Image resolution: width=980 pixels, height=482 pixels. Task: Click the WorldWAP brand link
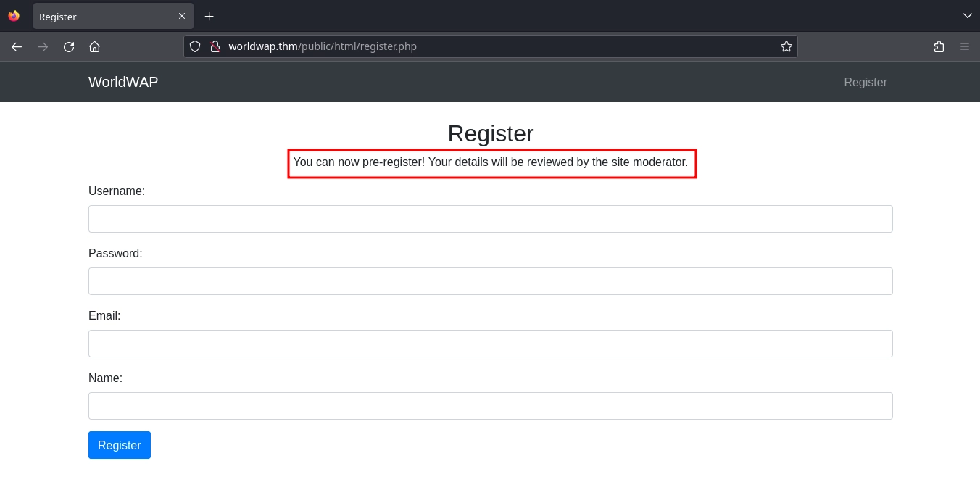(x=123, y=82)
